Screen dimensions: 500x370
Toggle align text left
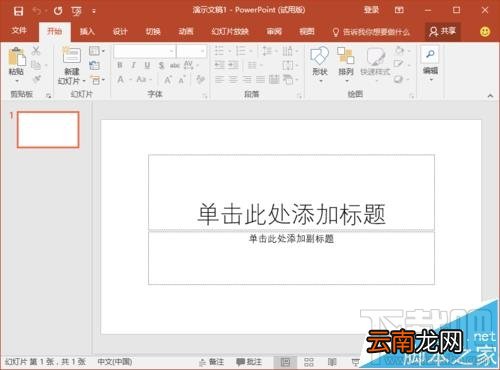point(219,79)
